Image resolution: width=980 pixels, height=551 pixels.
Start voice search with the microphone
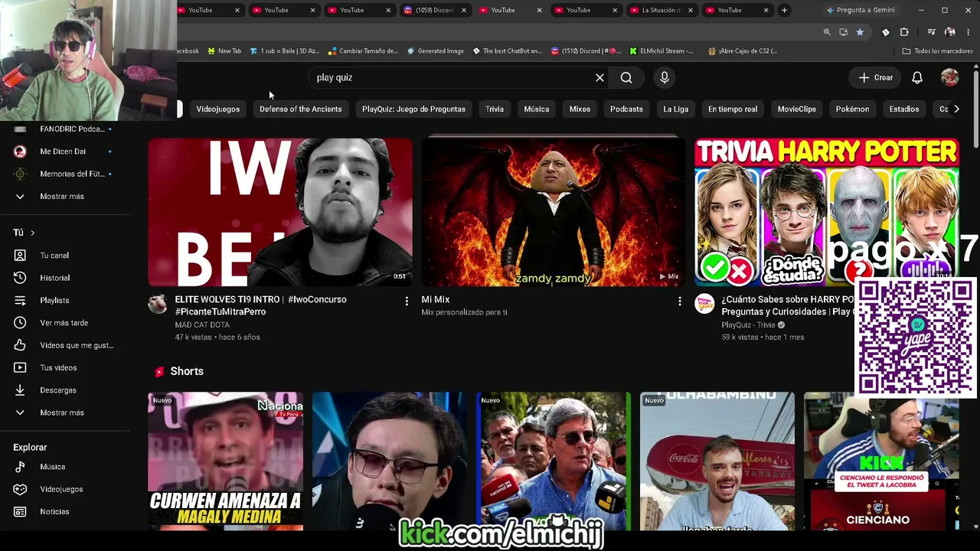tap(665, 77)
